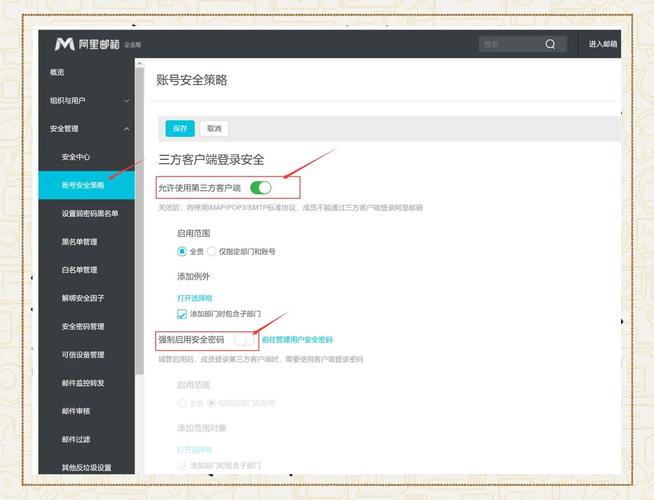
Task: Open 黑名单管理 sidebar item
Action: [79, 242]
